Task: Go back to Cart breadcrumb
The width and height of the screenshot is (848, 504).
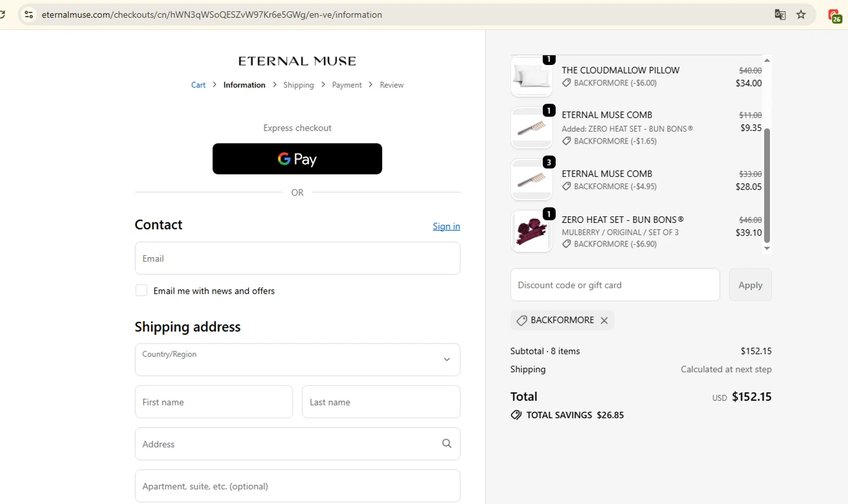Action: point(198,85)
